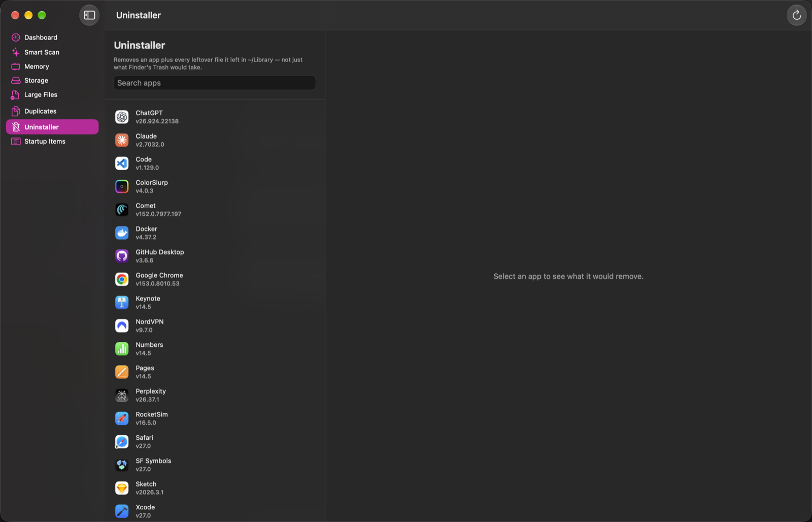Go to Smart Scan section
The height and width of the screenshot is (522, 812).
[52, 52]
